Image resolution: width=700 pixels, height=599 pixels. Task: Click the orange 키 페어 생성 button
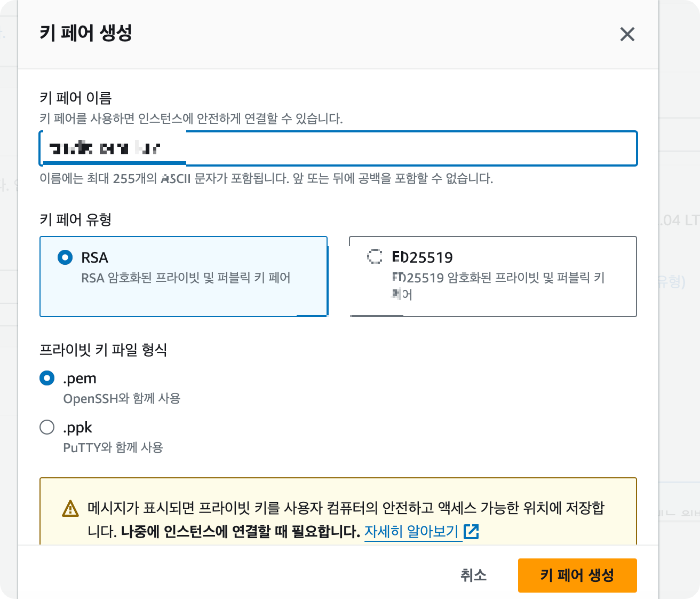[x=577, y=575]
